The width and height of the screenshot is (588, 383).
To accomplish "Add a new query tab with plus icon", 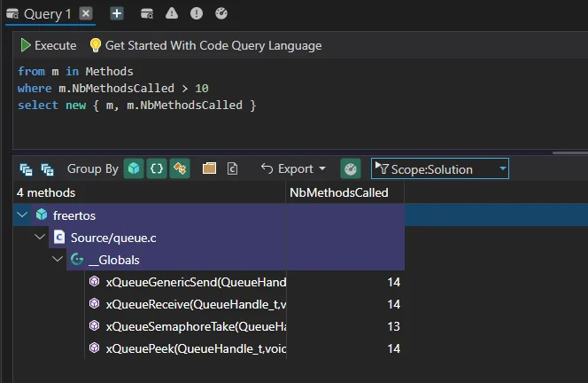I will (117, 13).
